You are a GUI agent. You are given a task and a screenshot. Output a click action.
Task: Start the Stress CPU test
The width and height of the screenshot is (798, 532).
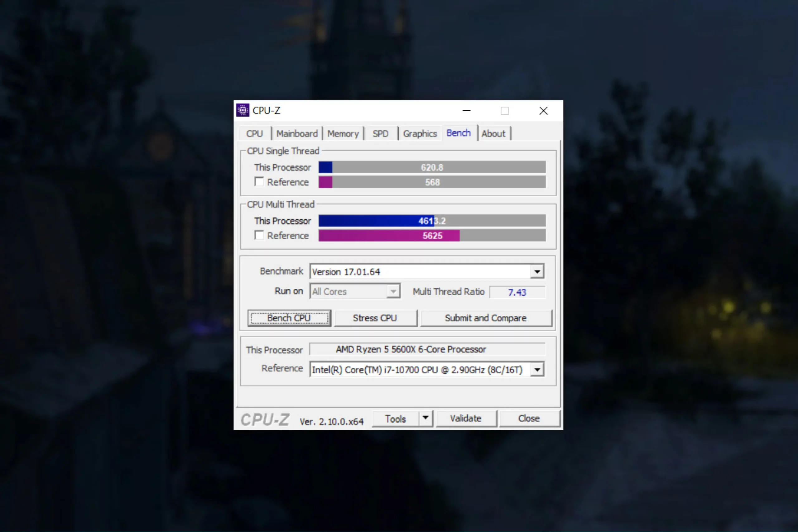[x=375, y=318]
